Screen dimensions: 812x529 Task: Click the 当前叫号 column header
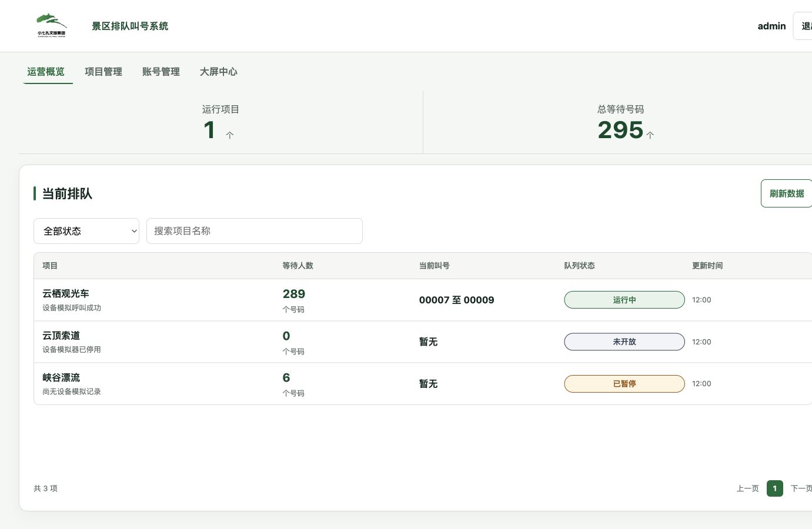[435, 266]
